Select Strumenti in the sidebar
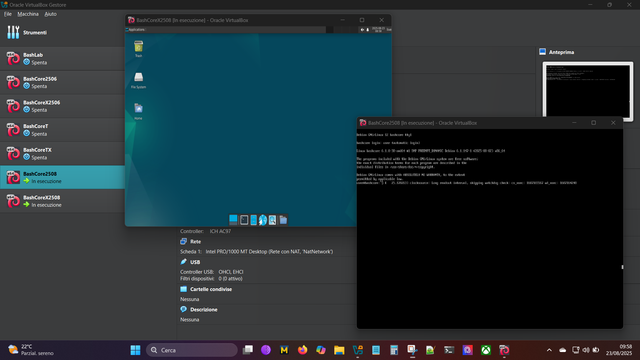The height and width of the screenshot is (360, 640). (62, 33)
